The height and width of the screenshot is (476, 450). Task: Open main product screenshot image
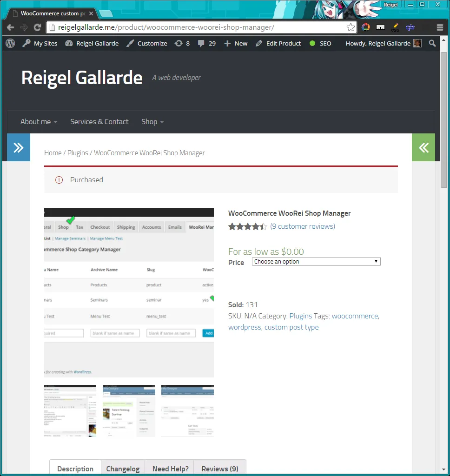(x=129, y=292)
